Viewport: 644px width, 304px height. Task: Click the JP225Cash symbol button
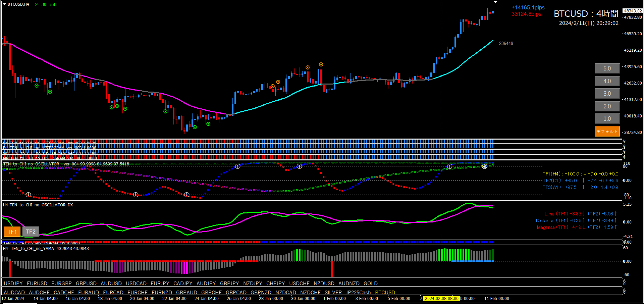click(x=358, y=293)
